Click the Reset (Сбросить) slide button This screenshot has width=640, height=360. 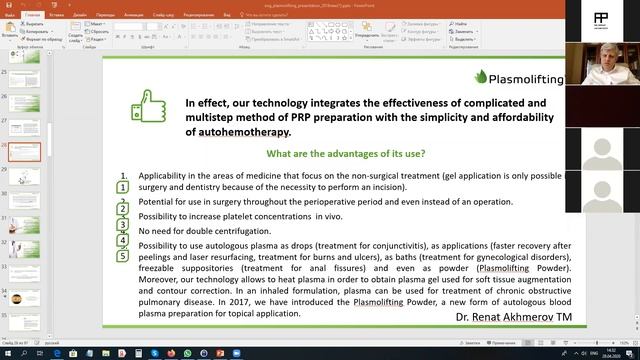(97, 31)
